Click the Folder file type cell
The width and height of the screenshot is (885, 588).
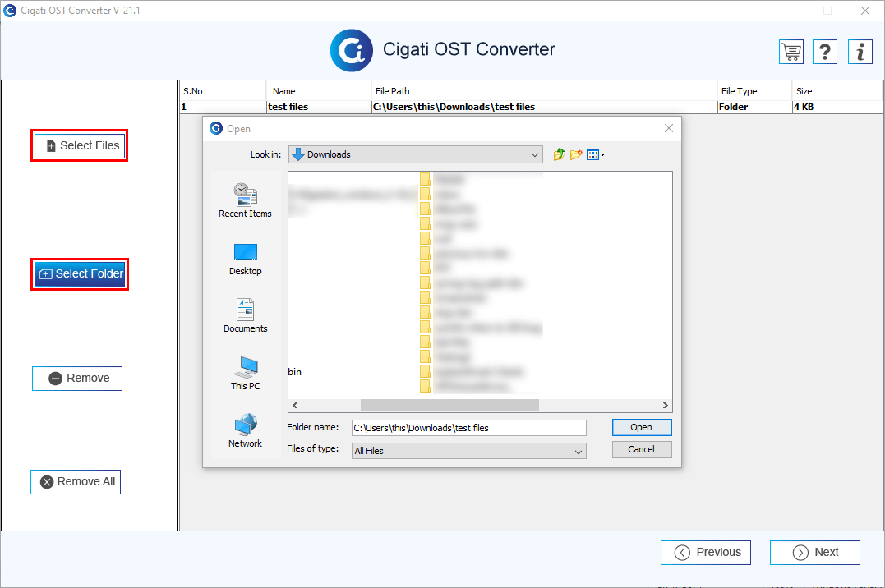coord(754,107)
